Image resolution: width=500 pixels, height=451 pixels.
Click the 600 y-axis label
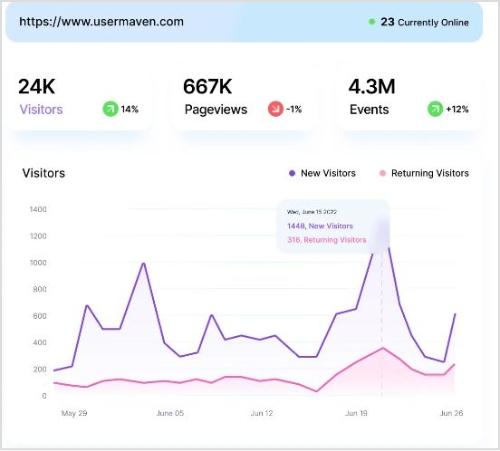(40, 316)
